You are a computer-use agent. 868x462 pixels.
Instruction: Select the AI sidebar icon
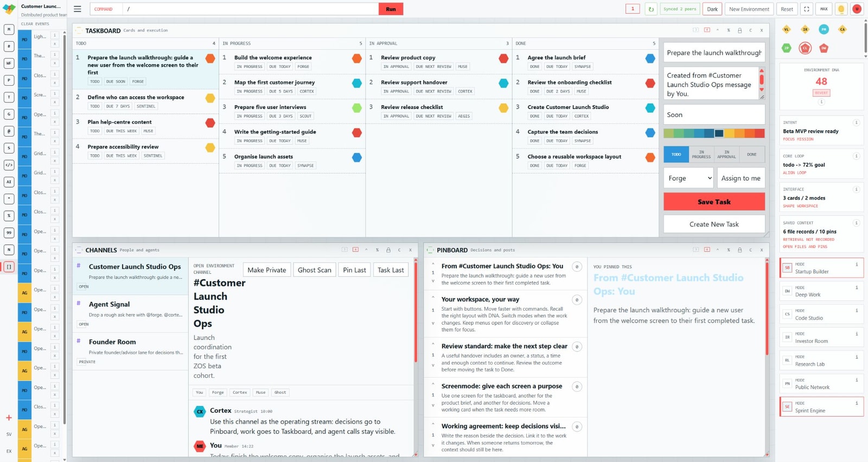(x=9, y=182)
